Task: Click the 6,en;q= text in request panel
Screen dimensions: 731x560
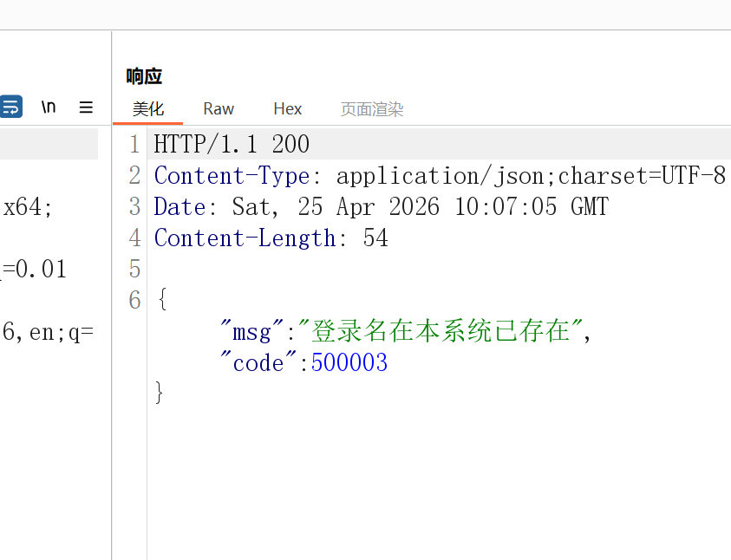Action: click(48, 332)
